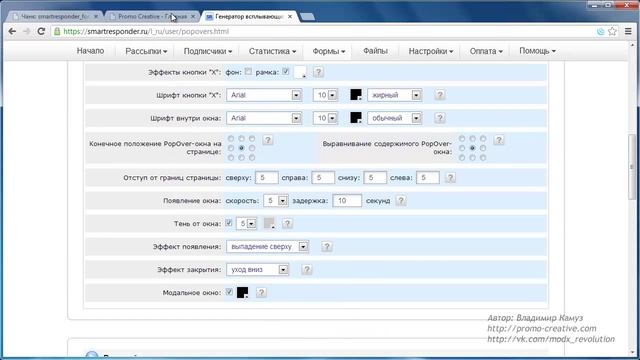Click the 'справа' margin input field
This screenshot has height=360, width=640.
point(323,178)
